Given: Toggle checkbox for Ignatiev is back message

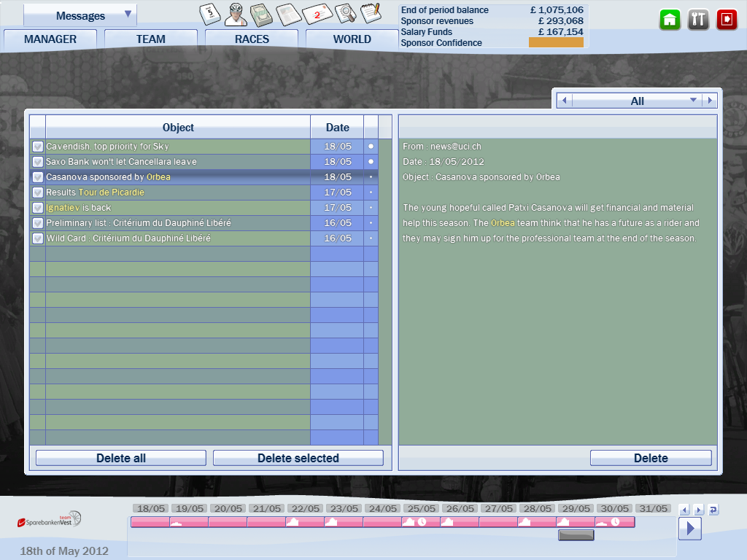Looking at the screenshot, I should coord(38,208).
